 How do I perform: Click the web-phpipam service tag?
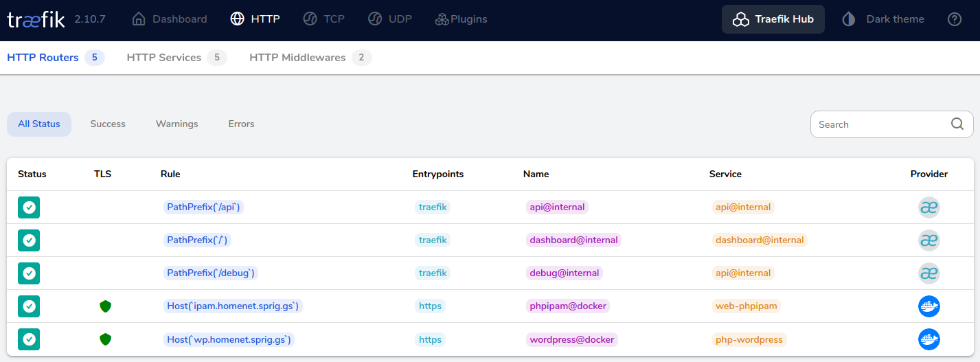click(x=747, y=306)
